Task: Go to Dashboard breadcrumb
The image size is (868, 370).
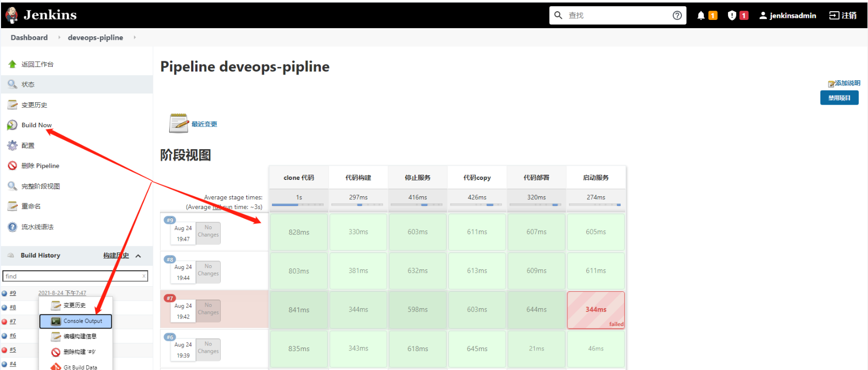Action: tap(29, 37)
